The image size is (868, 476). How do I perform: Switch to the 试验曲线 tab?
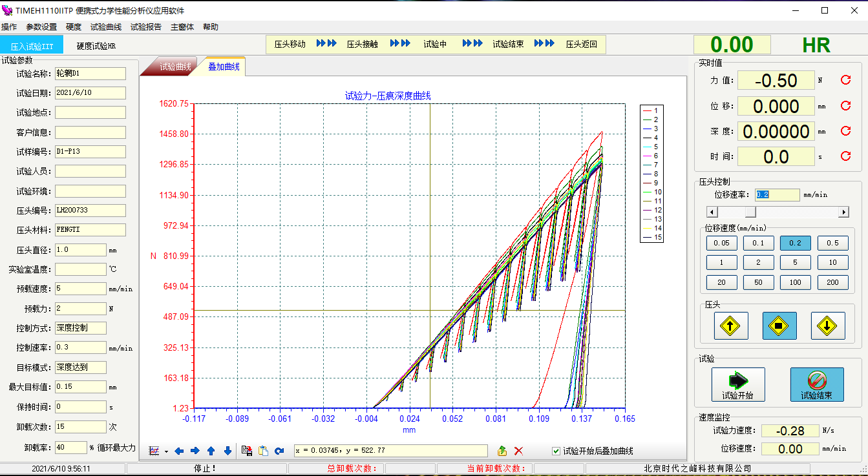click(x=175, y=67)
